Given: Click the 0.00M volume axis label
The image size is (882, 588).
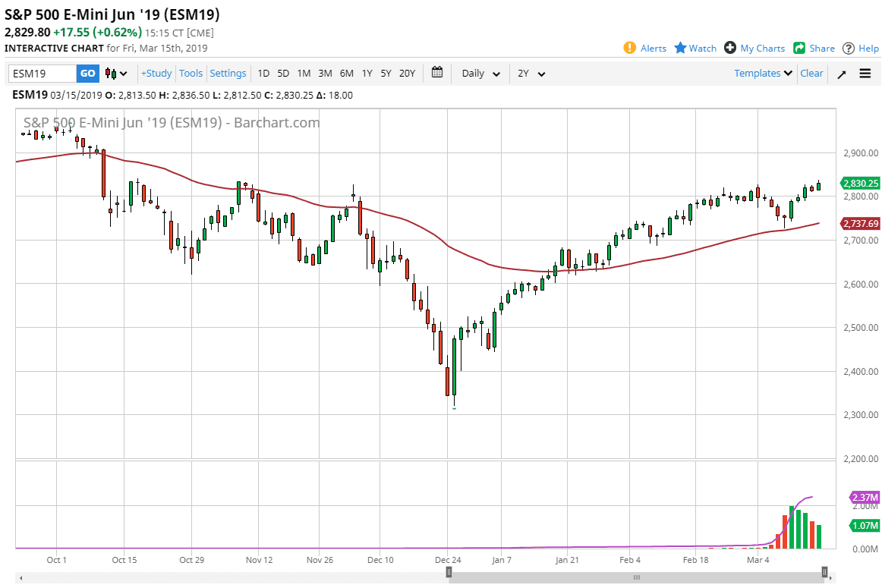Looking at the screenshot, I should click(865, 549).
